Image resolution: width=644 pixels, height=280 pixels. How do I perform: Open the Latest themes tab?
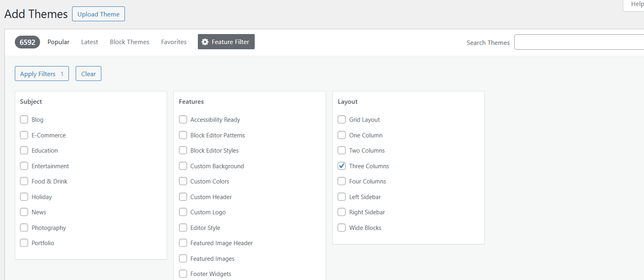89,42
